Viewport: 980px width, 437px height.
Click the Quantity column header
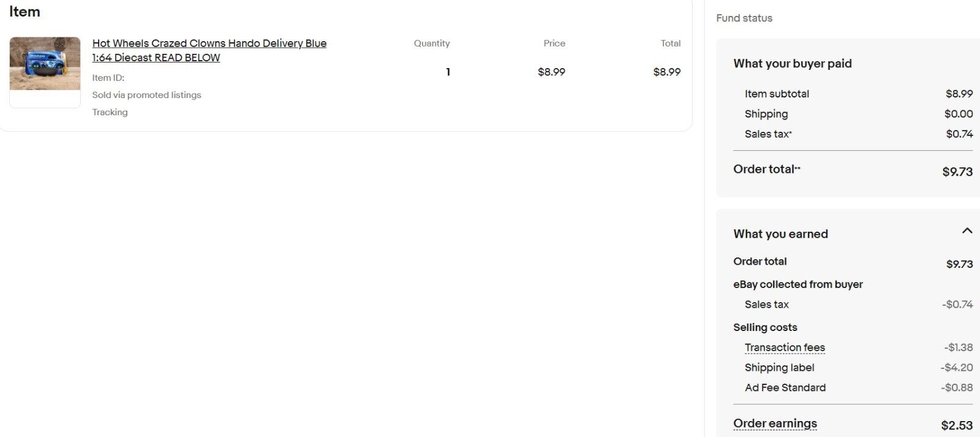432,44
